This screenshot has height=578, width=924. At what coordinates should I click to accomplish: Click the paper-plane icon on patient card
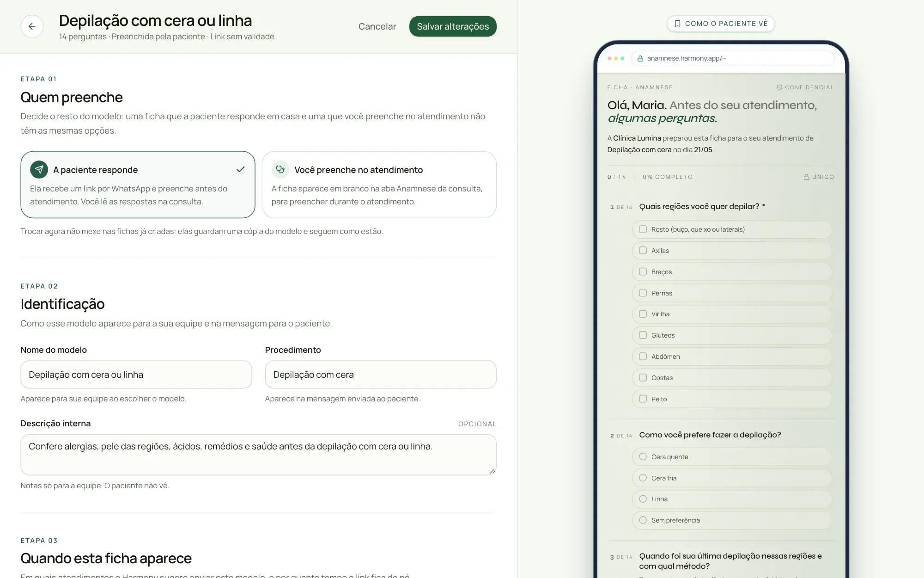[x=39, y=170]
